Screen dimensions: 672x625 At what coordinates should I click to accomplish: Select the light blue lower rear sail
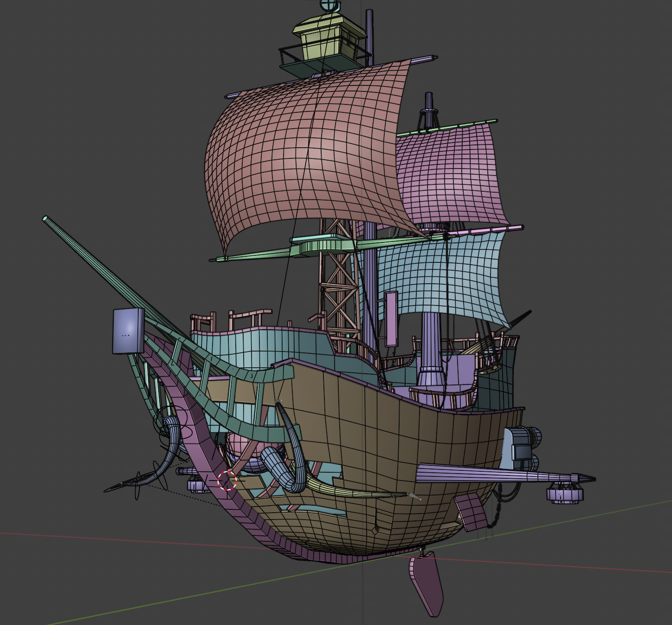coord(446,274)
